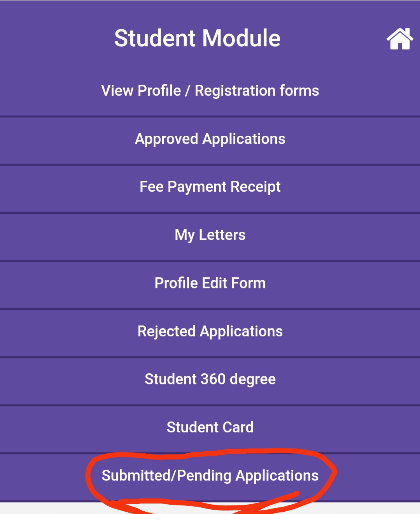Edit profile using Profile Edit Form
Viewport: 420px width, 514px height.
[210, 283]
